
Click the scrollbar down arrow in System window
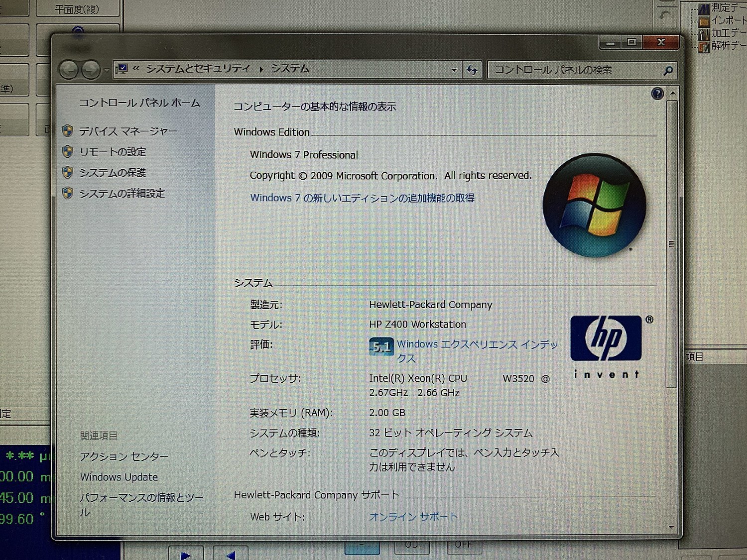coord(672,527)
